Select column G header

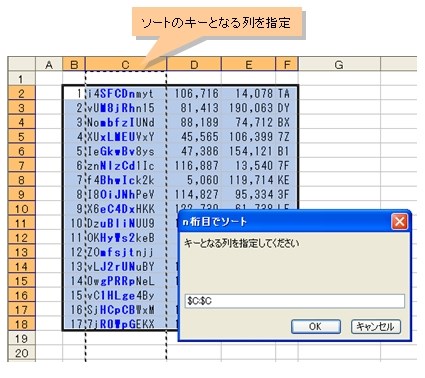pos(339,64)
